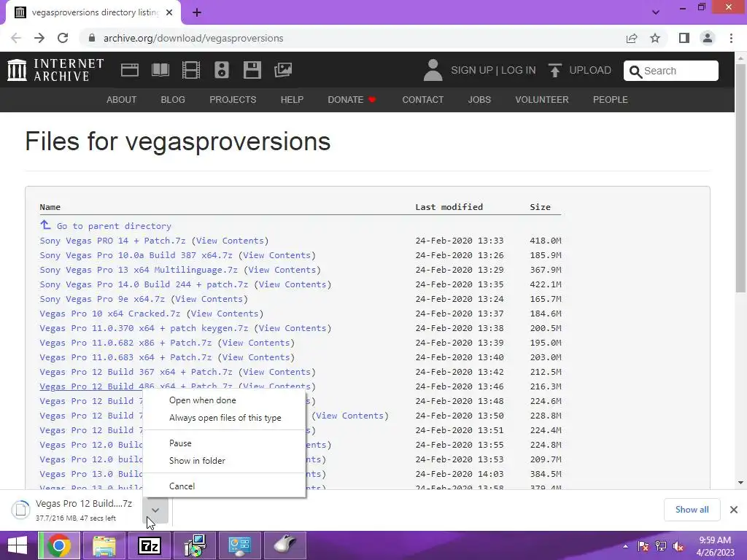Open the DONATE nav item
The height and width of the screenshot is (560, 747).
coord(352,99)
